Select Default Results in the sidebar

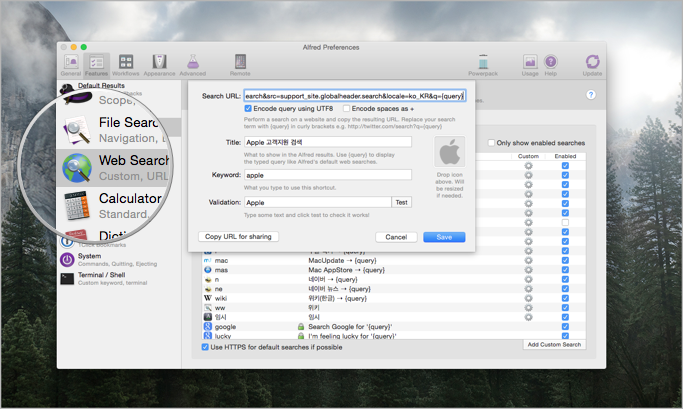(x=101, y=85)
